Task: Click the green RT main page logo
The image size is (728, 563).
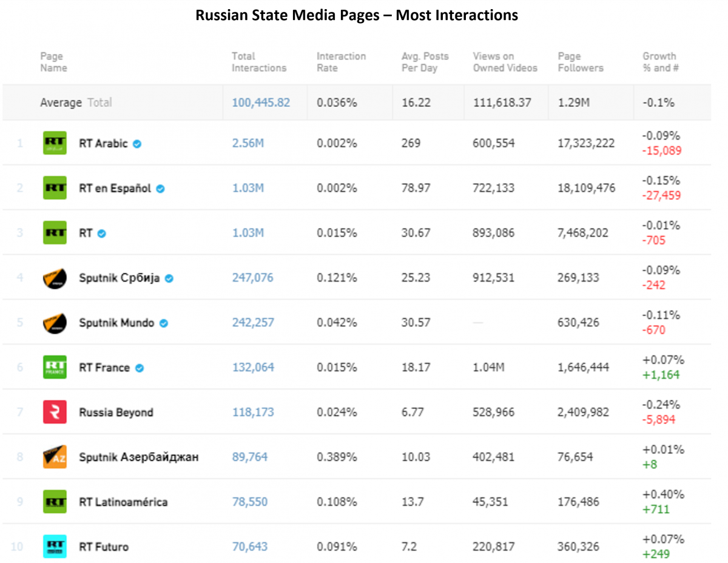Action: click(55, 233)
